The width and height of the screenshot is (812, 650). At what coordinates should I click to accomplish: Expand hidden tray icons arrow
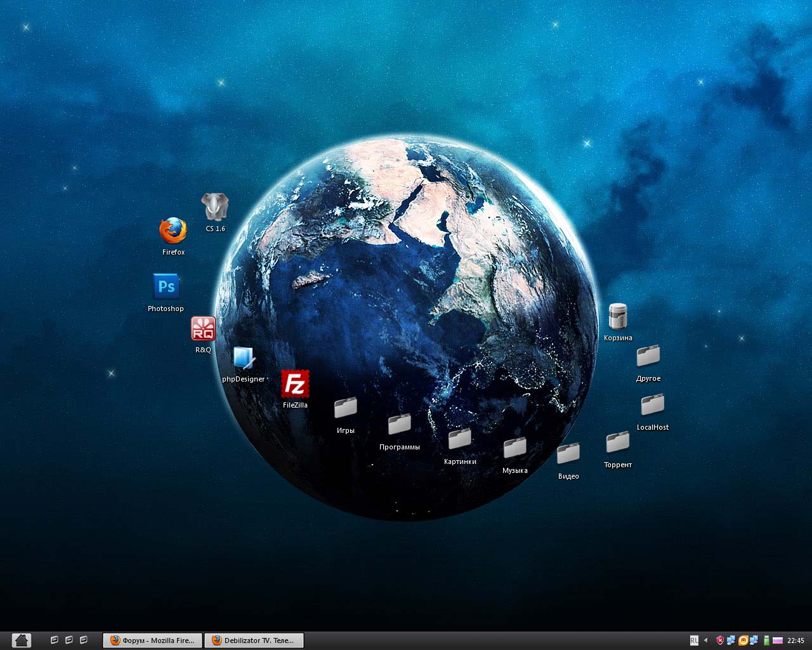(705, 640)
